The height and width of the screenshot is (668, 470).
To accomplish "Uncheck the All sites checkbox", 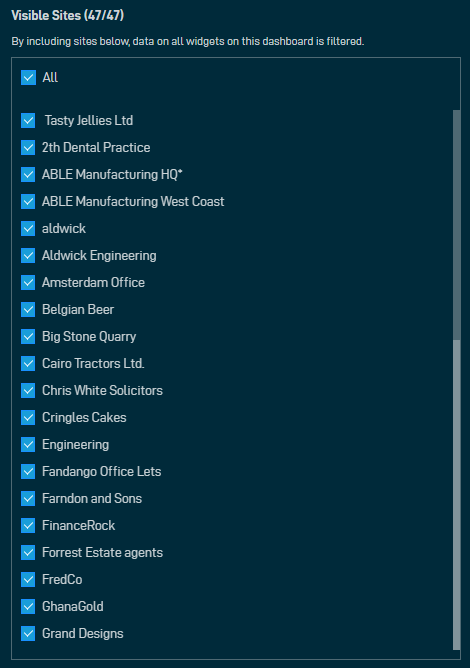I will tap(28, 78).
